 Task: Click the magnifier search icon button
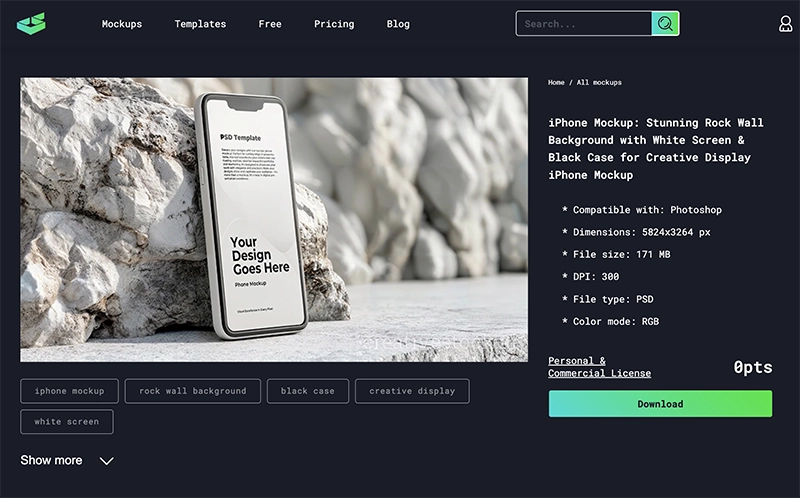point(666,24)
